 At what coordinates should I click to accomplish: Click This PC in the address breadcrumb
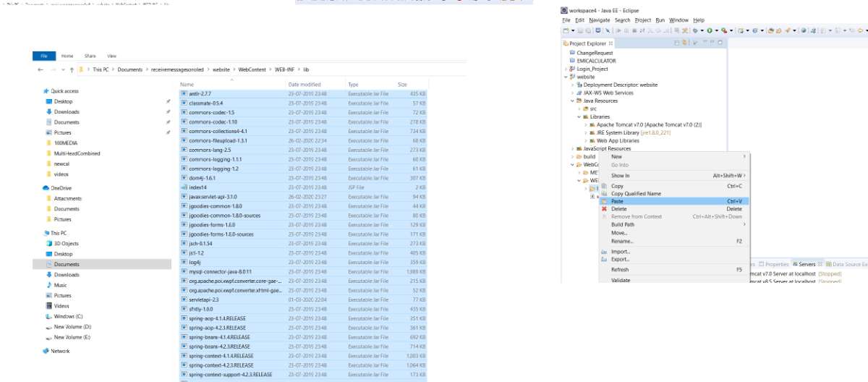pyautogui.click(x=101, y=69)
